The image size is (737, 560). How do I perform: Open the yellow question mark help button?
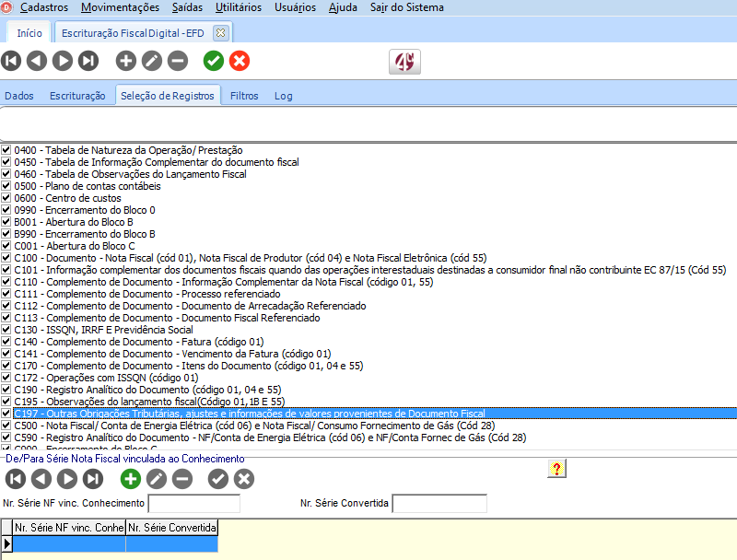[x=556, y=469]
